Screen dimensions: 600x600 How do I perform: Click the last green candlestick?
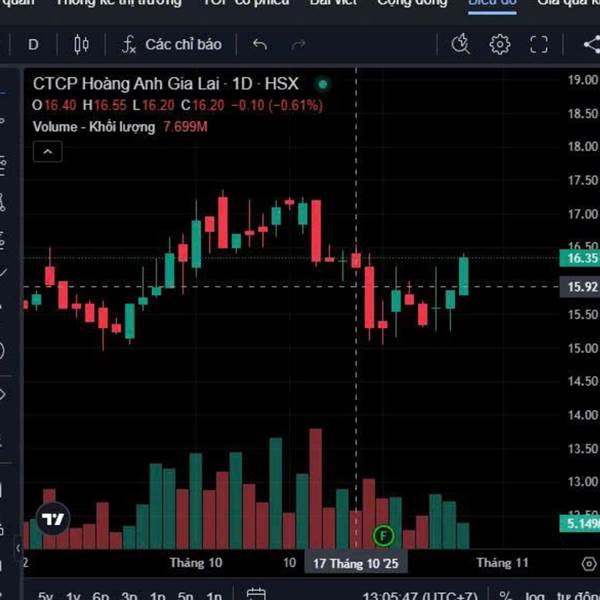[464, 276]
